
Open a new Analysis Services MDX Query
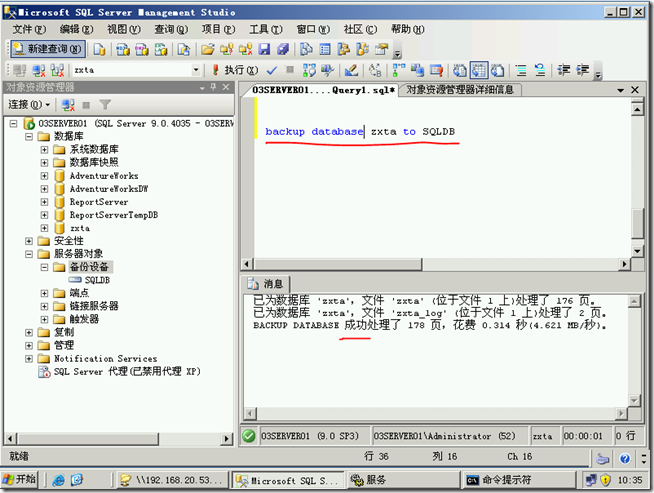click(x=123, y=49)
